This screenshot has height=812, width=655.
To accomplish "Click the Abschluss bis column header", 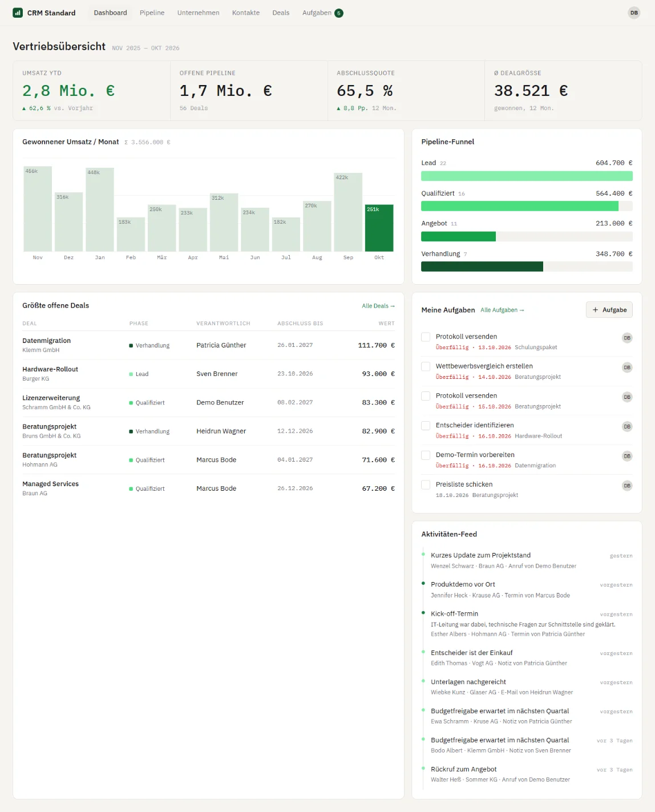I will click(300, 324).
